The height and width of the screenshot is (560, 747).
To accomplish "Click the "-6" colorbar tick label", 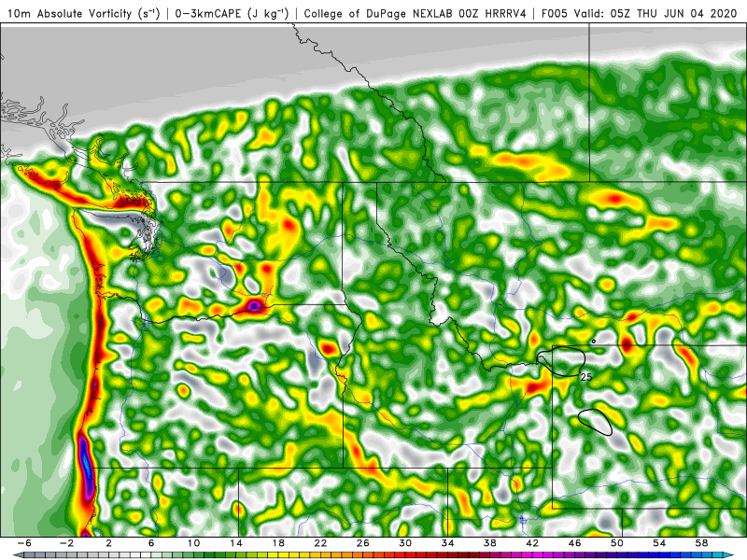I will pyautogui.click(x=24, y=543).
